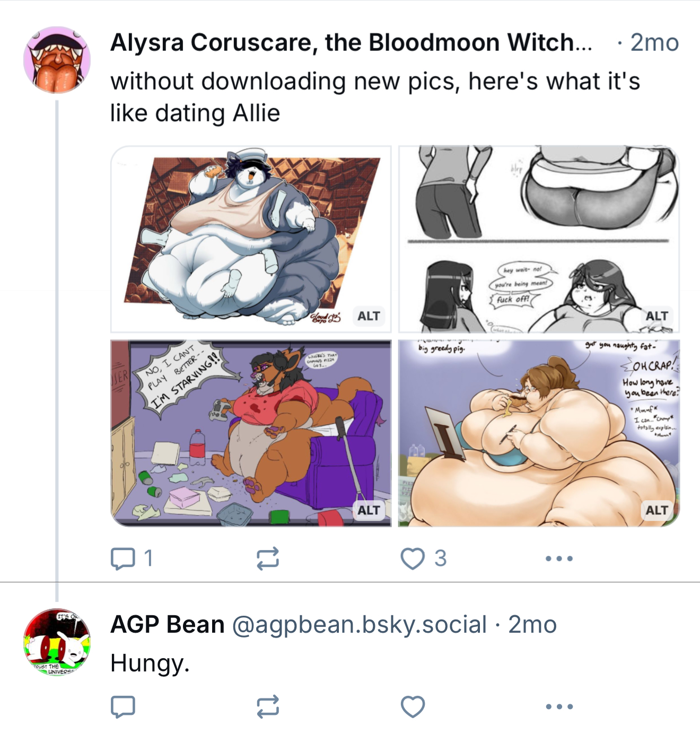Repost AGP Bean's reply
Image resolution: width=700 pixels, height=742 pixels.
[268, 706]
